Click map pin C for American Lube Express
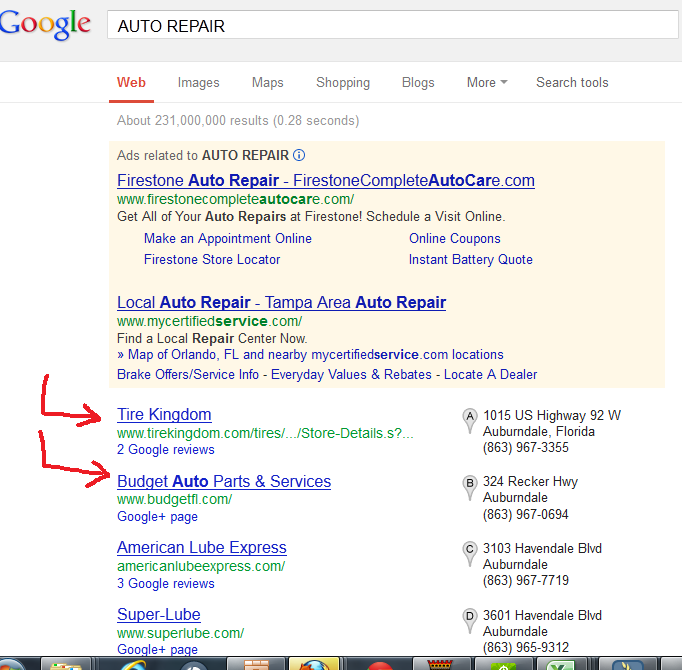682x670 pixels. (x=470, y=554)
